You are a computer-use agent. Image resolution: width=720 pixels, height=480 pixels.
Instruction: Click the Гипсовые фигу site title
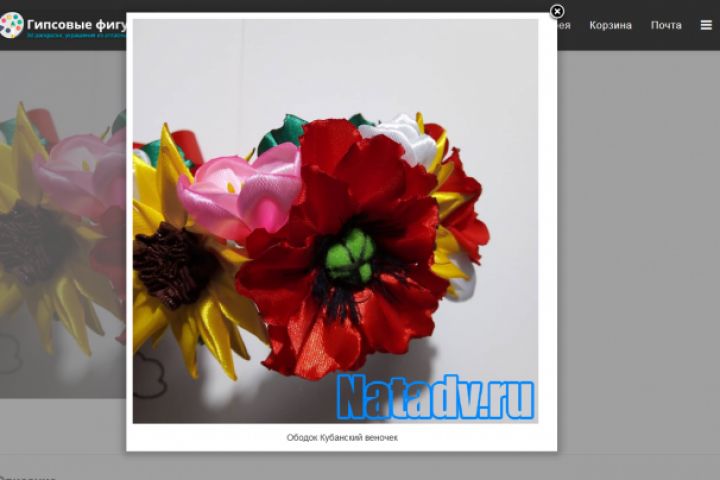76,24
